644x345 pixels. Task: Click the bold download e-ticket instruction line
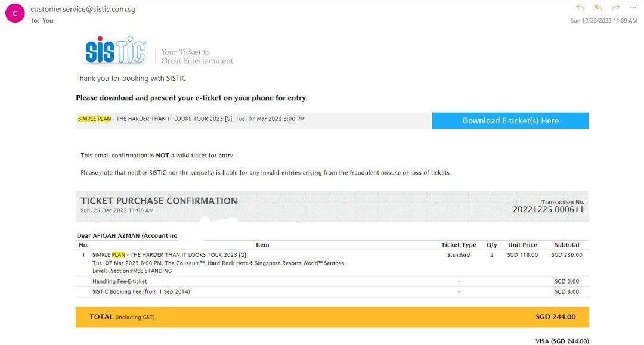click(191, 98)
